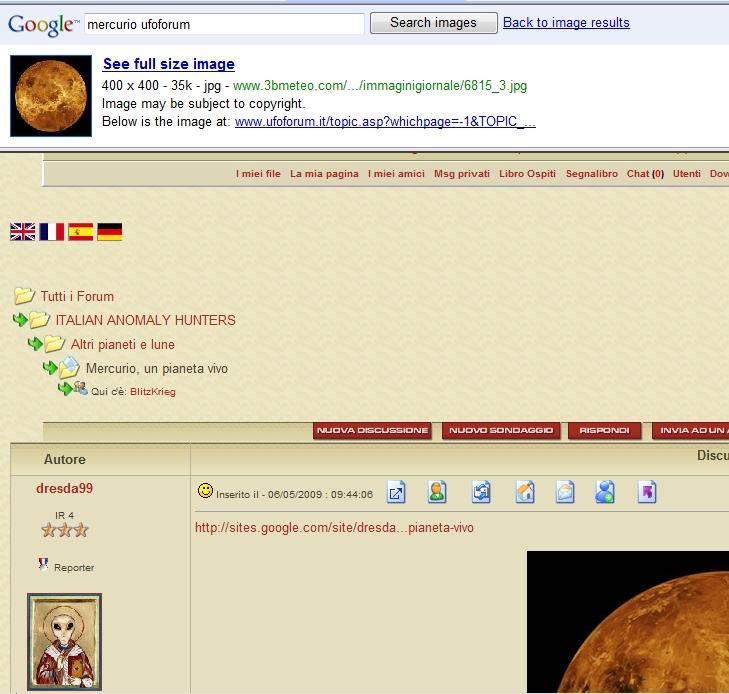Open Segnalibro menu item

click(x=591, y=174)
